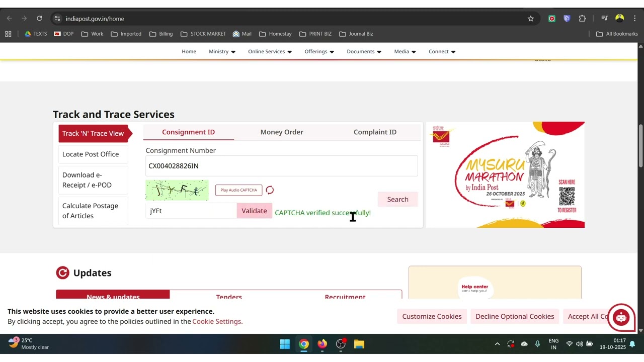Click the Consignment Number input field

(281, 166)
